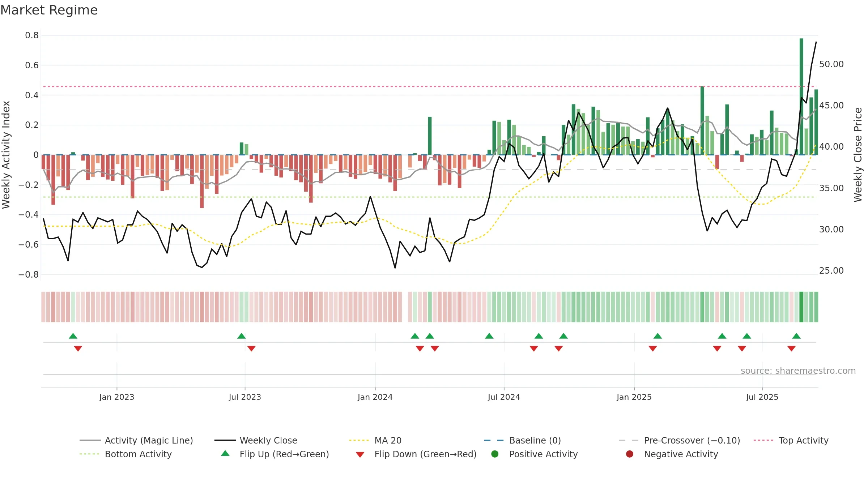Image resolution: width=868 pixels, height=488 pixels.
Task: Click the lone Flip Up triangle before Jul 2024
Action: pyautogui.click(x=489, y=336)
